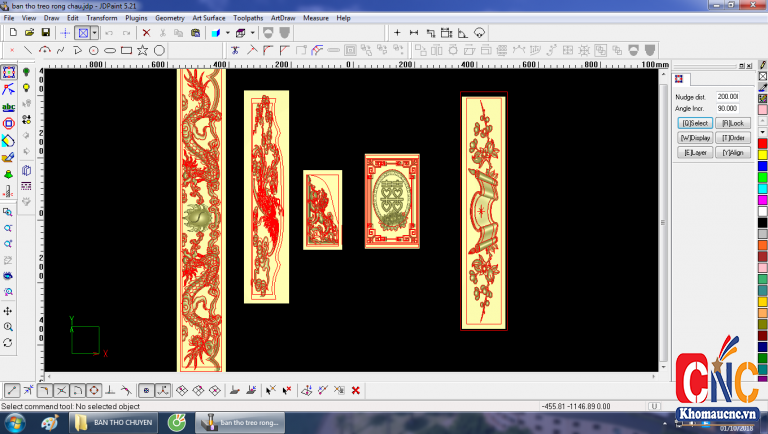Click the red X icon in bottom snap toolbar
768x434 pixels.
pos(356,390)
